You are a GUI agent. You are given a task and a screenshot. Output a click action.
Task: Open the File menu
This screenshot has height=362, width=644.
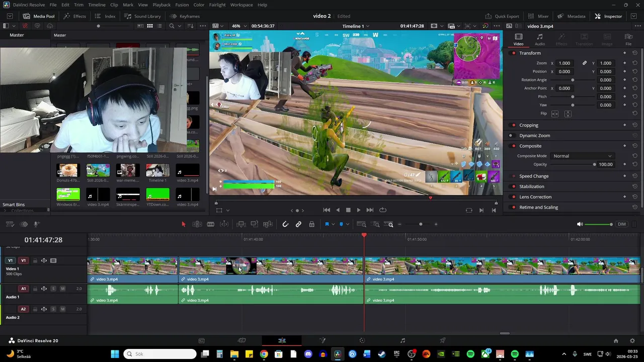click(x=53, y=5)
